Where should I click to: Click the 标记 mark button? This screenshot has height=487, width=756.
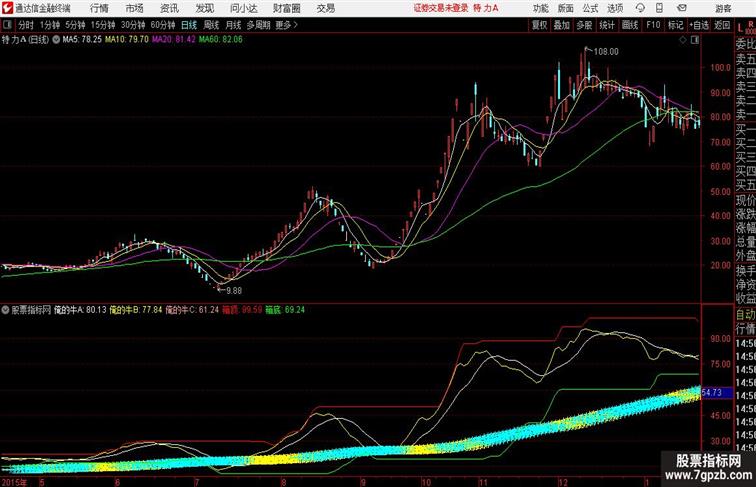675,25
